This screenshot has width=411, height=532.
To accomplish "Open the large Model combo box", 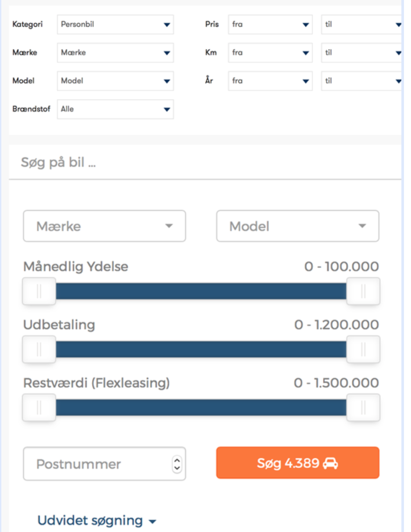I will pyautogui.click(x=298, y=226).
